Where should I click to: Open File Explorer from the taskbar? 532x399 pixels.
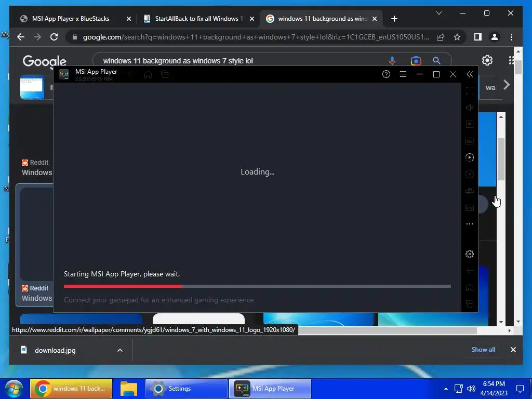tap(129, 389)
